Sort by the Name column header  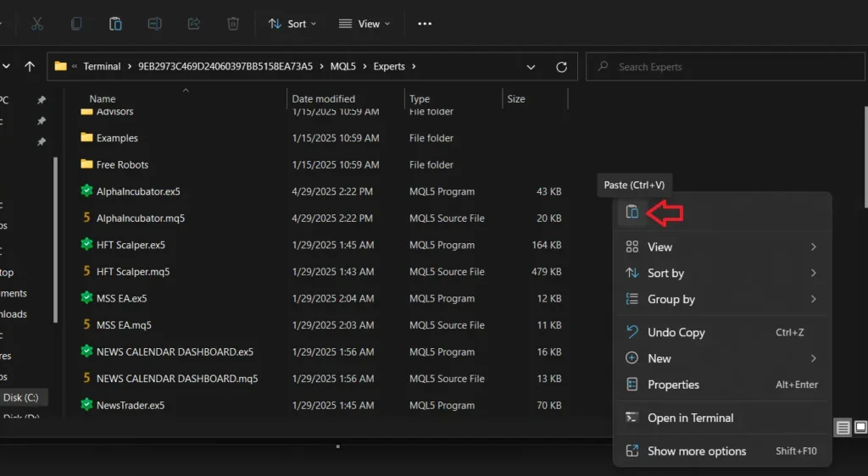pos(103,99)
